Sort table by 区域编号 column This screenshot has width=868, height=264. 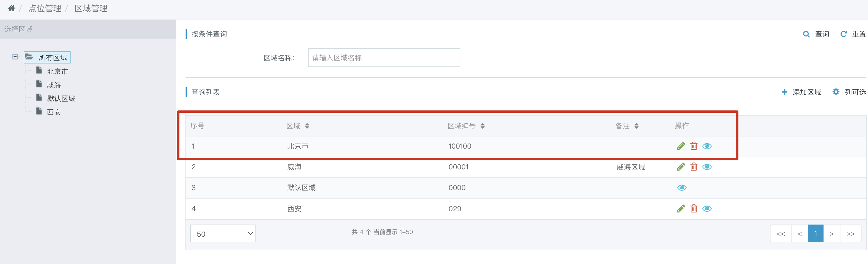pos(483,126)
